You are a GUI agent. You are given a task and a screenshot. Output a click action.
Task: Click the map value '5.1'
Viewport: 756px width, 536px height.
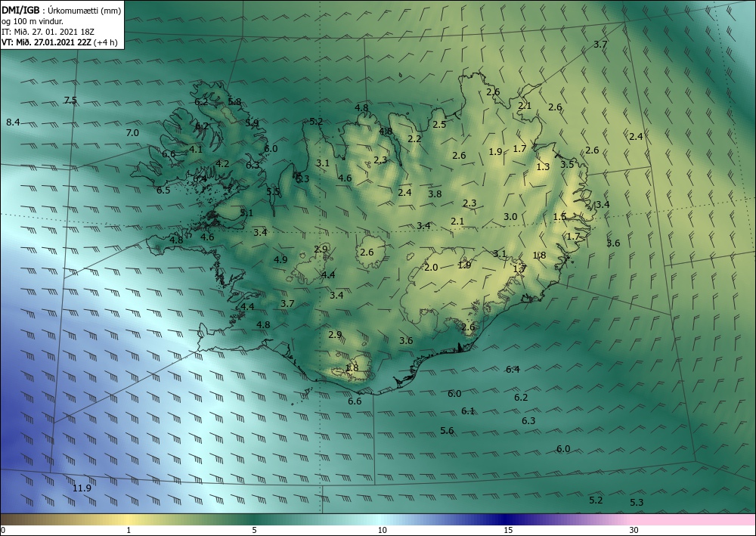(x=246, y=212)
